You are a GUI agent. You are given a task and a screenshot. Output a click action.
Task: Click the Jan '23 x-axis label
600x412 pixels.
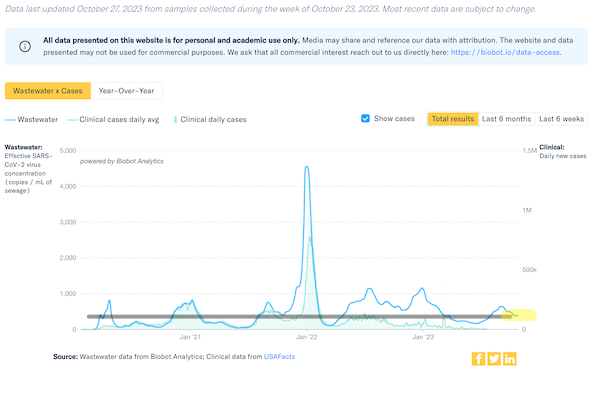click(425, 338)
